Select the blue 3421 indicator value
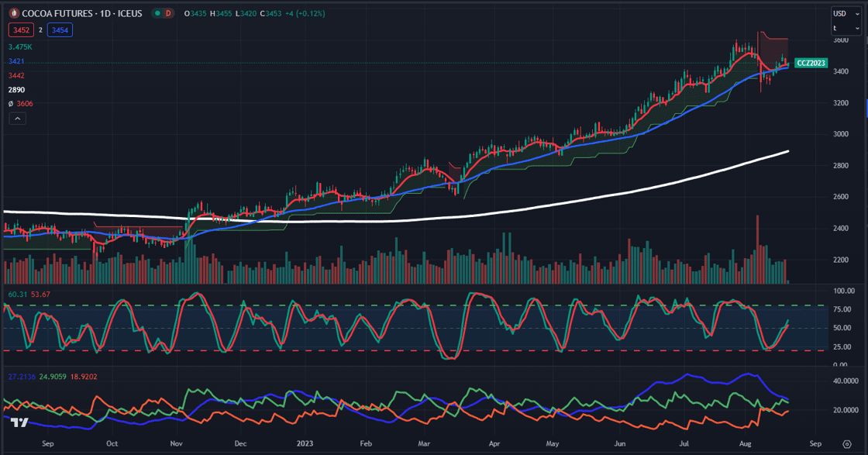 click(x=16, y=61)
